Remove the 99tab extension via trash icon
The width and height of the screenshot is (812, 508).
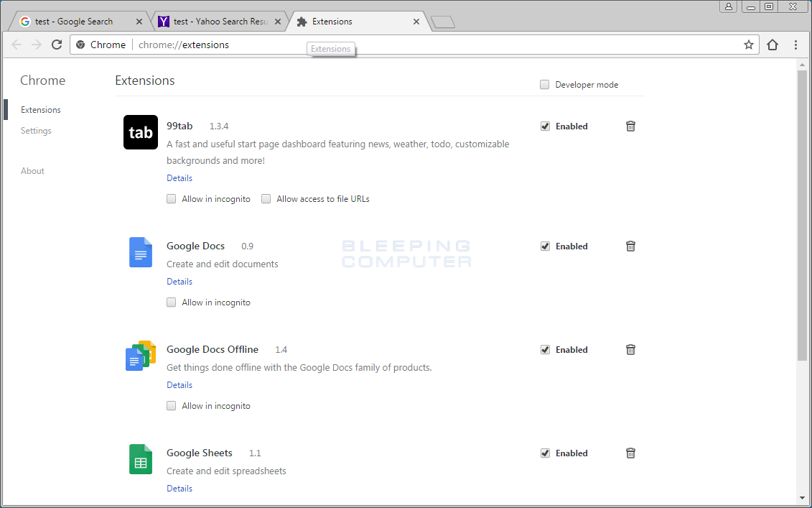(630, 126)
